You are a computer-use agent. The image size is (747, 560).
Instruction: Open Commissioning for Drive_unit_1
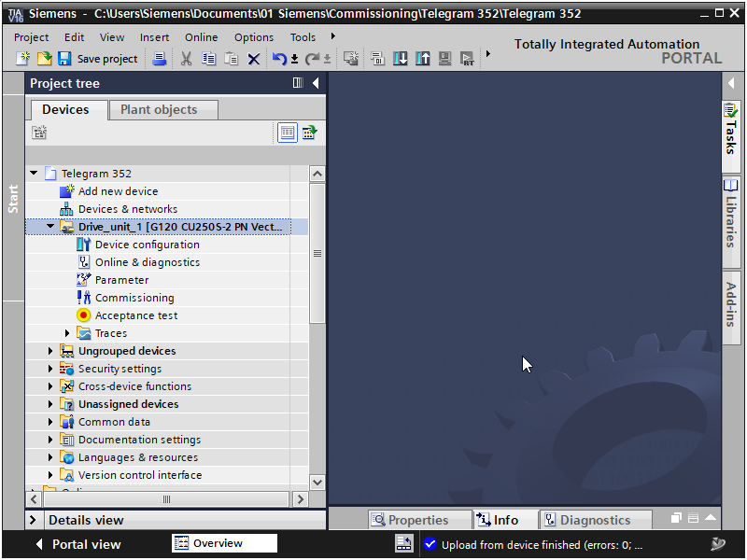point(134,298)
